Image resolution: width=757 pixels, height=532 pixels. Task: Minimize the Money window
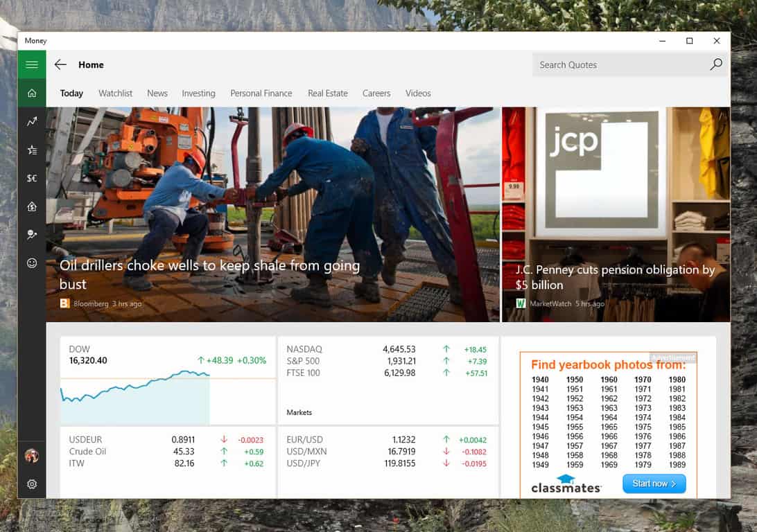[x=663, y=41]
